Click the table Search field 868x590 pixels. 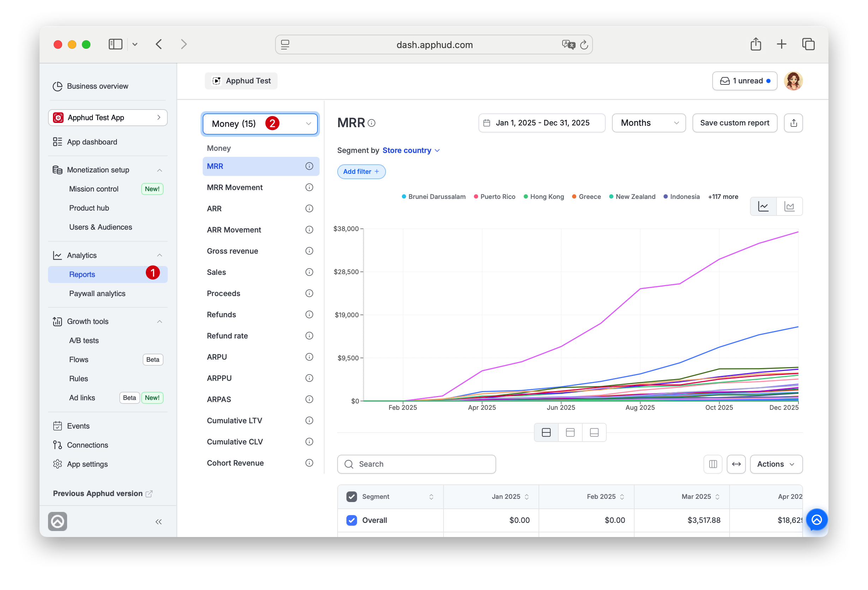tap(416, 464)
